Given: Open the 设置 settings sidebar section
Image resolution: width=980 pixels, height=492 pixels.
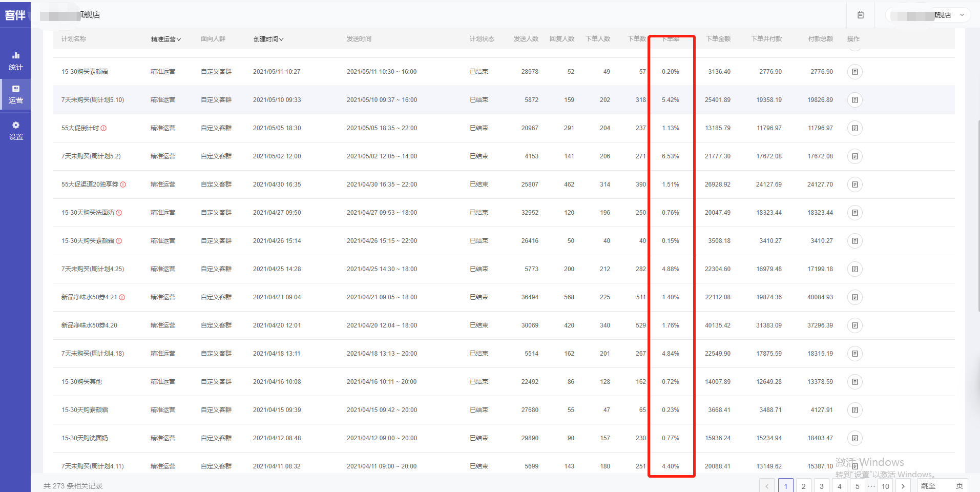Looking at the screenshot, I should [15, 131].
